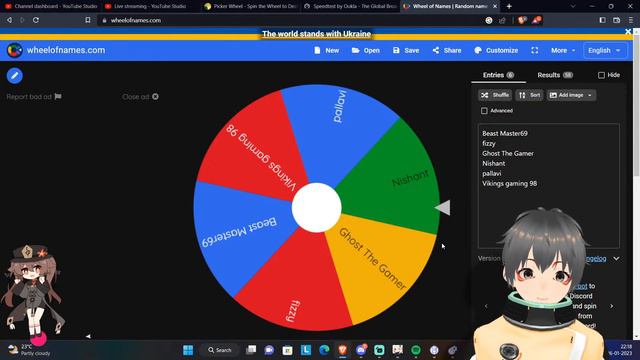This screenshot has width=640, height=360.
Task: Expand the version info chevron
Action: 616,258
